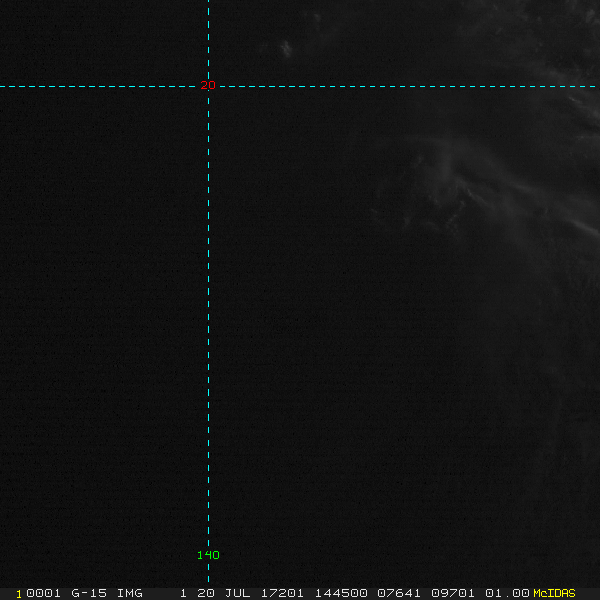Click the G-15 satellite label
This screenshot has width=600, height=600.
click(89, 593)
